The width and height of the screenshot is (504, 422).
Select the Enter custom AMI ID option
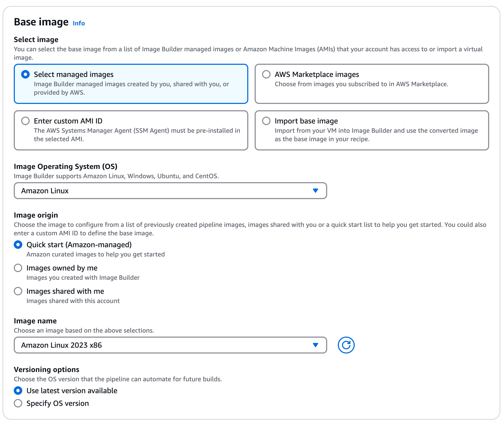(25, 121)
